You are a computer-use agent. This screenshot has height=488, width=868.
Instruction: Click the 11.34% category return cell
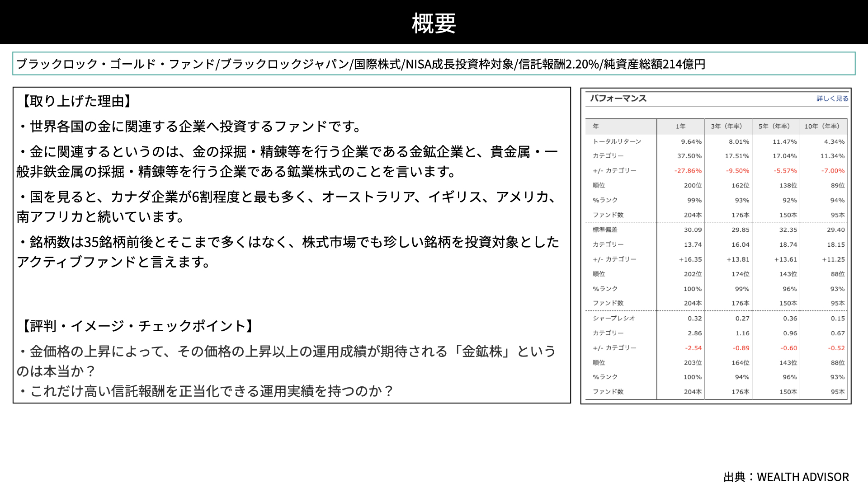point(833,156)
